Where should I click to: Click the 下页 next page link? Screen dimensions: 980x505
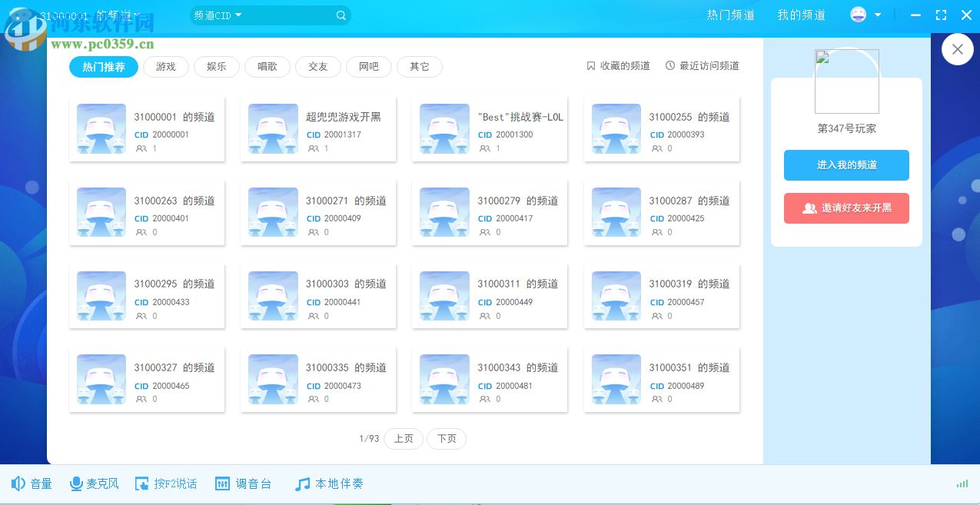tap(447, 438)
